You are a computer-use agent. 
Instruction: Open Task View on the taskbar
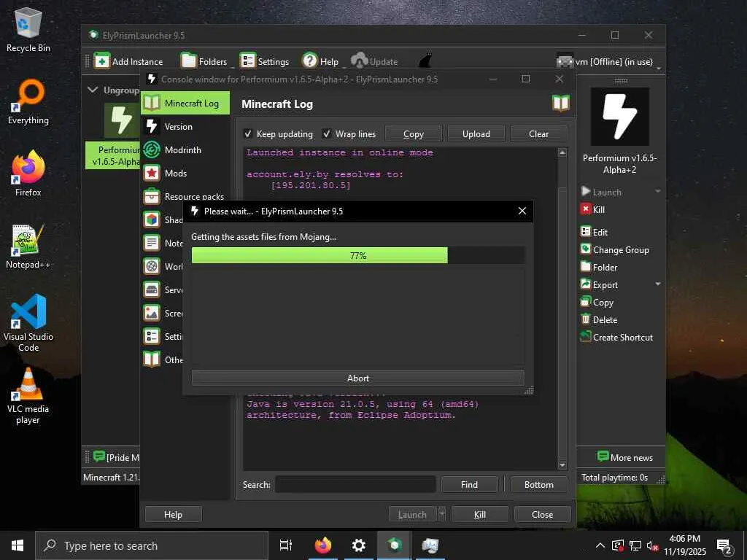tap(286, 545)
